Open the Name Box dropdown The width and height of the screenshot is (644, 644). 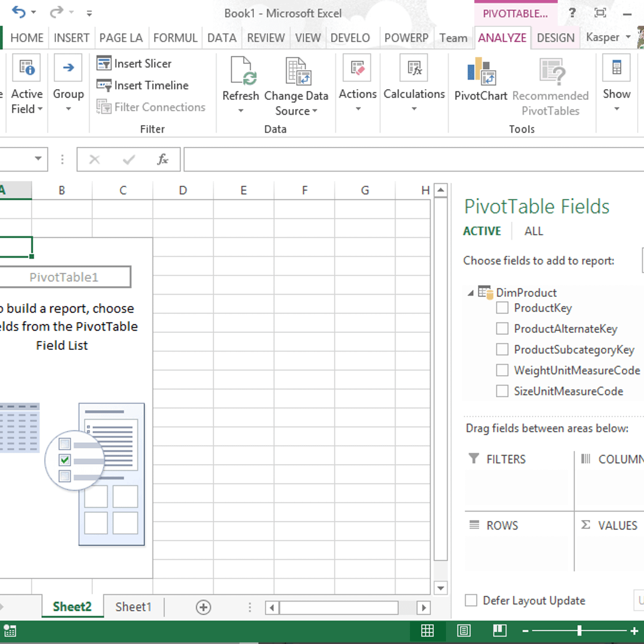pos(38,159)
